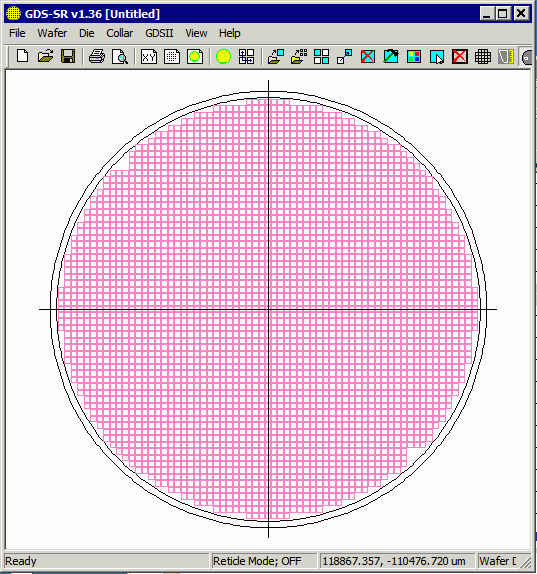Click the window resize grip in status bar
The width and height of the screenshot is (537, 574).
click(x=526, y=562)
